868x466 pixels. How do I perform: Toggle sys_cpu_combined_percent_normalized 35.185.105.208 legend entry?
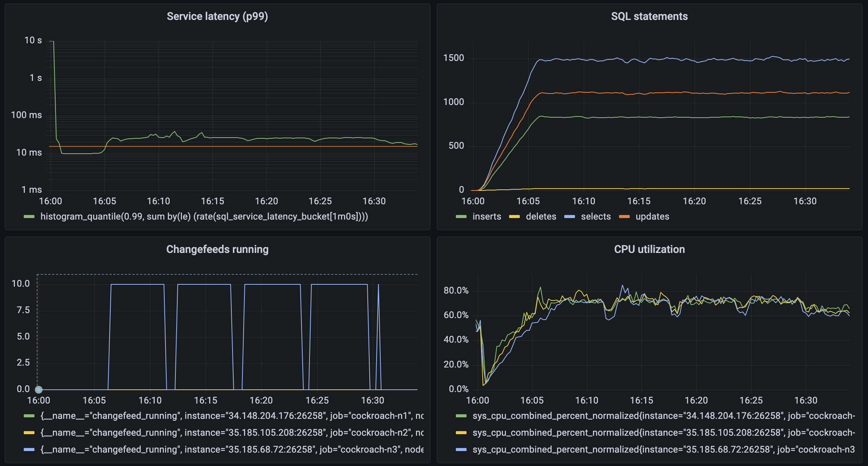click(664, 433)
